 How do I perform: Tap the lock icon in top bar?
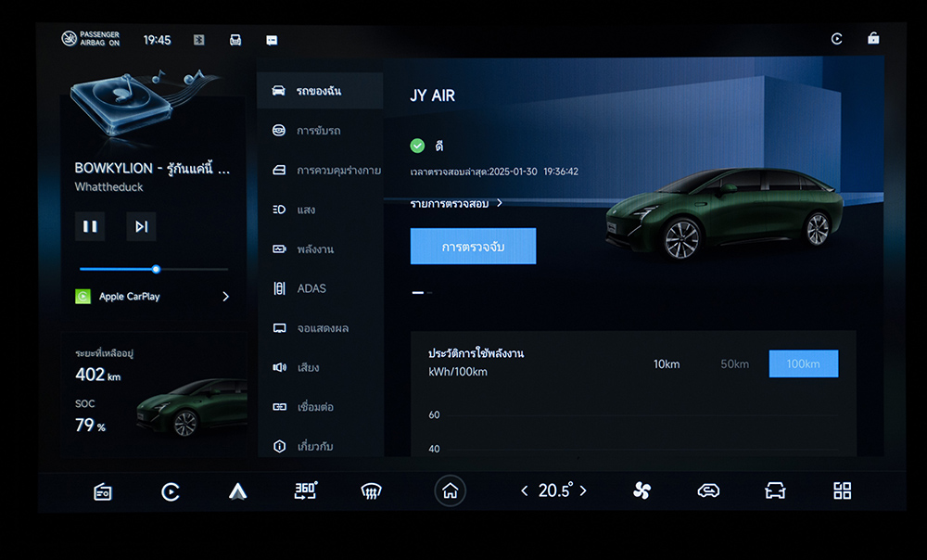(873, 39)
